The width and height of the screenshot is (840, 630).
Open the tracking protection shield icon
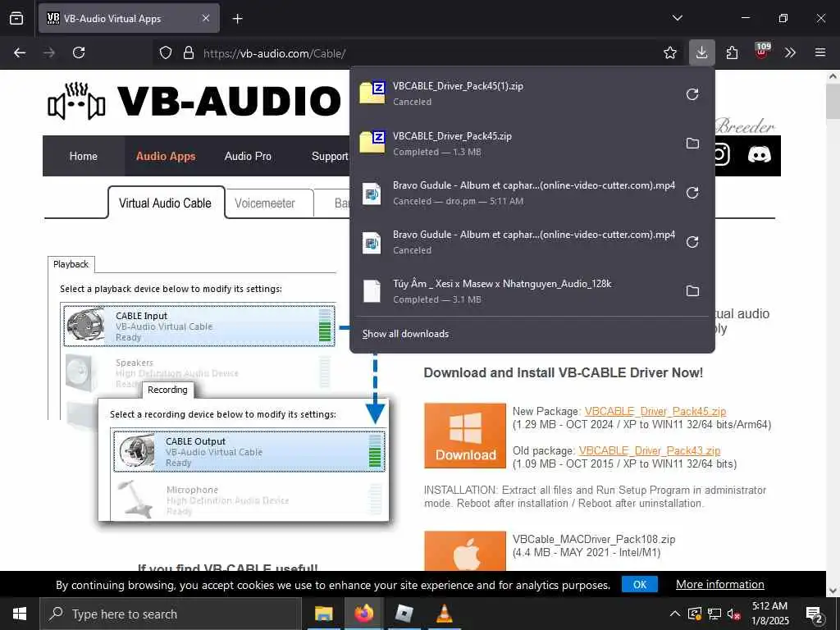pos(166,52)
